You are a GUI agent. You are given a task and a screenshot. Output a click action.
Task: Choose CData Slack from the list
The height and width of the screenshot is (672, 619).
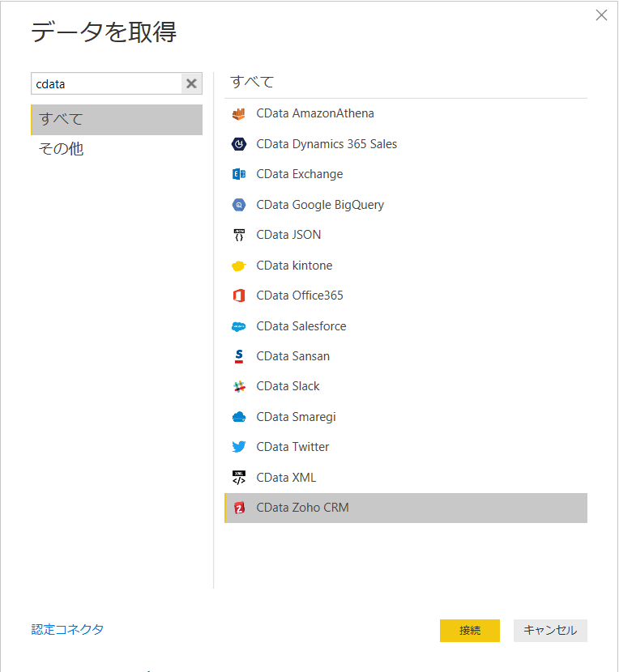406,386
